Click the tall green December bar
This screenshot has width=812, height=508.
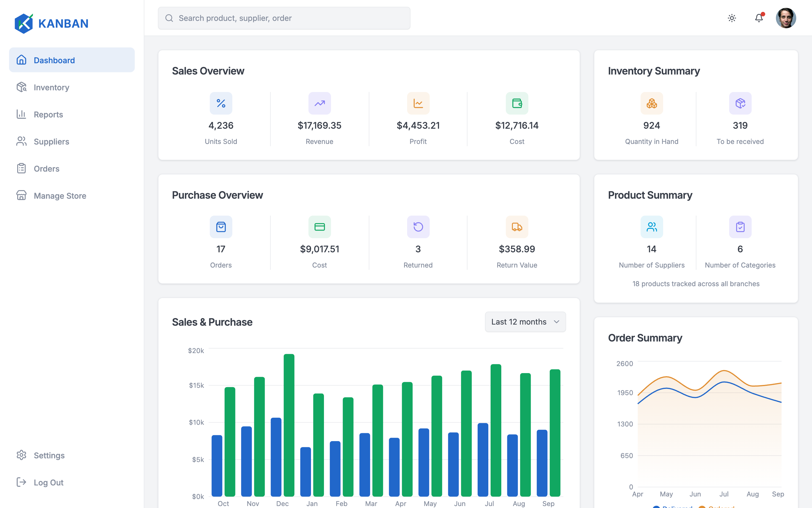pos(289,425)
